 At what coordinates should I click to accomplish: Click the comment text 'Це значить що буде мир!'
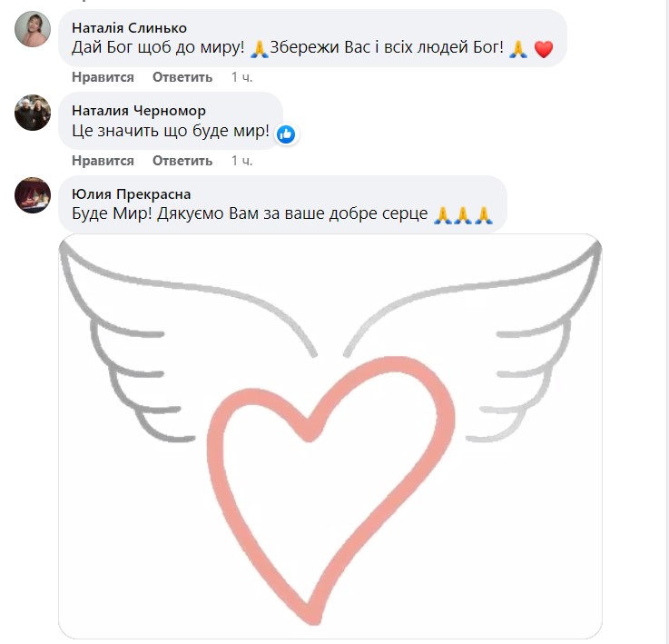pos(171,131)
